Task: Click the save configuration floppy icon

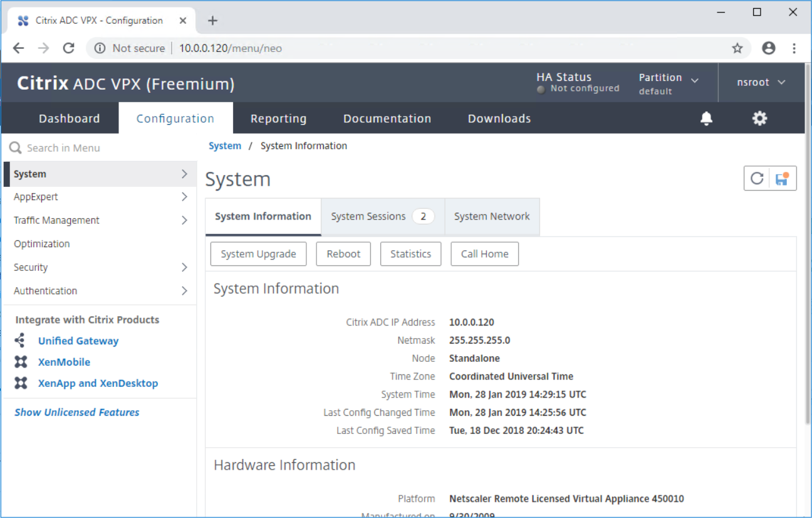Action: [782, 178]
